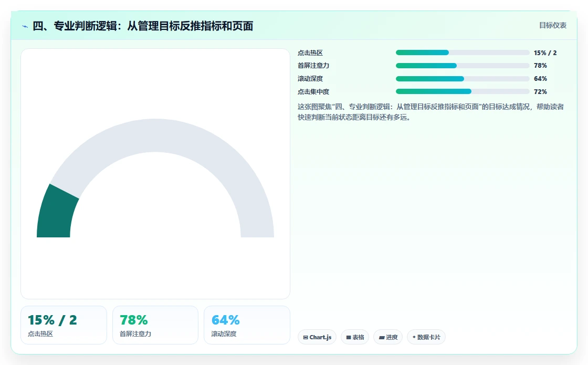This screenshot has width=588, height=365.
Task: Click the 数据卡片 tag chip
Action: (x=426, y=337)
